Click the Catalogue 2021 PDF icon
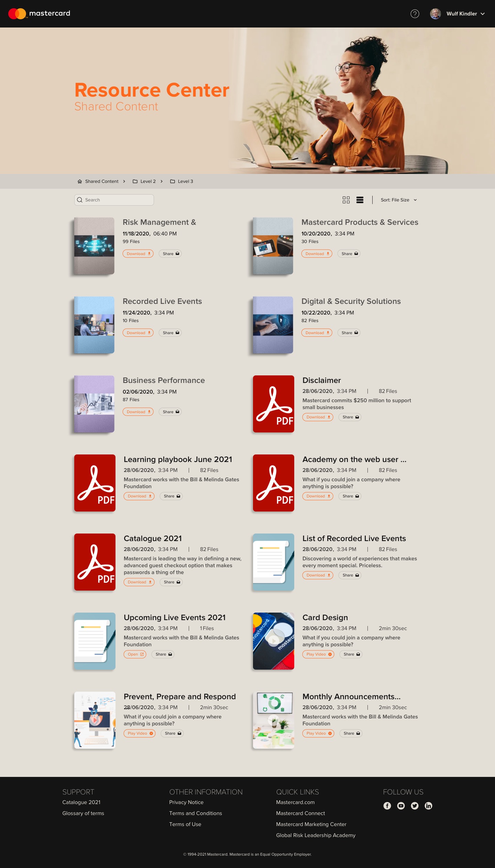This screenshot has height=868, width=495. pos(95,562)
